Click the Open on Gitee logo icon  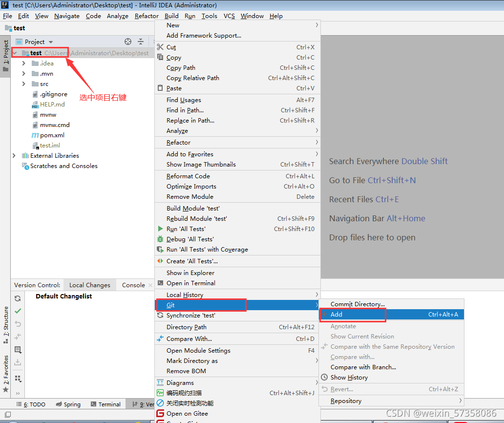point(160,413)
